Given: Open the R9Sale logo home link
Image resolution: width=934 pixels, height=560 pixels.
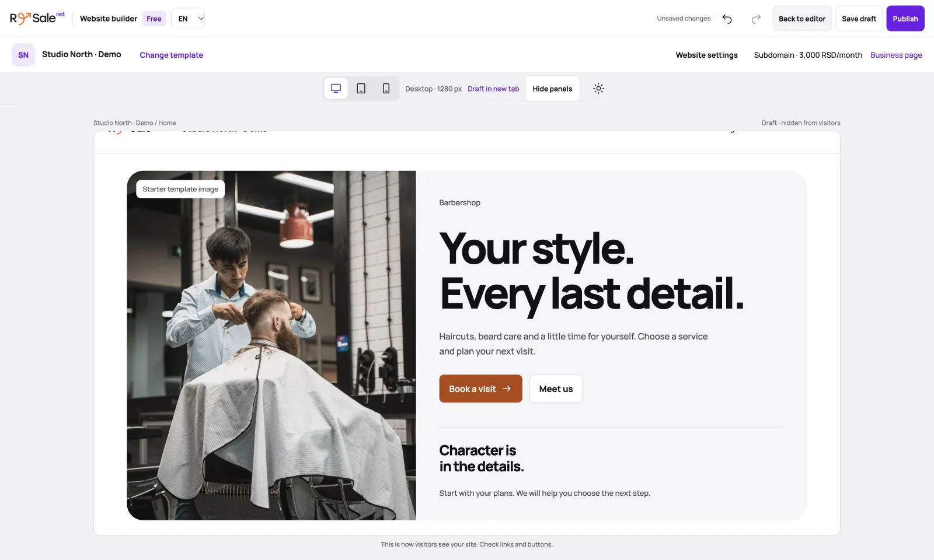Looking at the screenshot, I should click(x=37, y=18).
